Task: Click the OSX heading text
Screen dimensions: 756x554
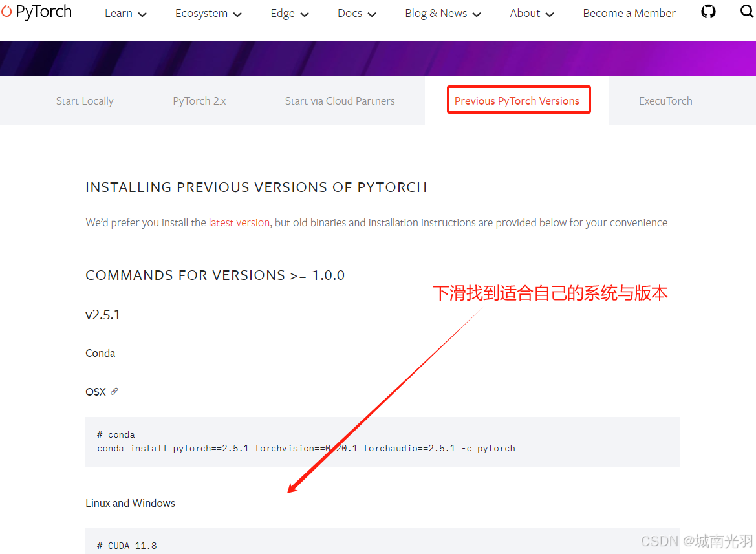Action: [x=96, y=392]
